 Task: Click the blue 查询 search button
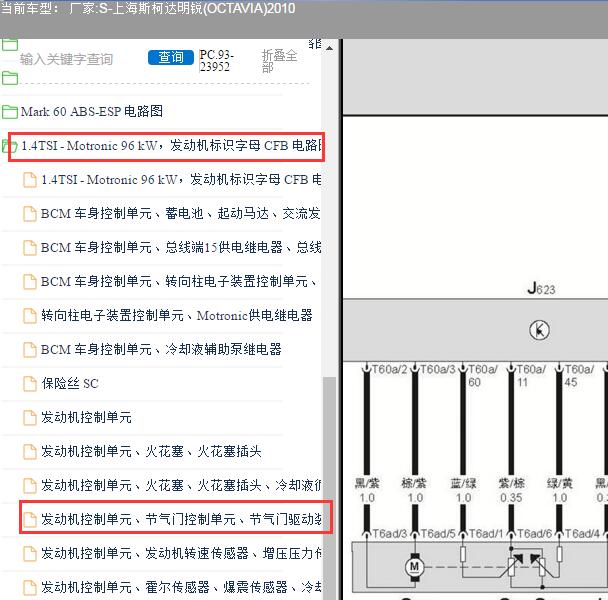[x=171, y=57]
